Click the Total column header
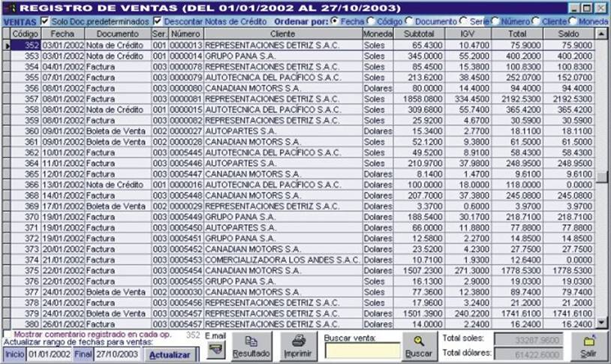The image size is (611, 364). click(x=517, y=34)
